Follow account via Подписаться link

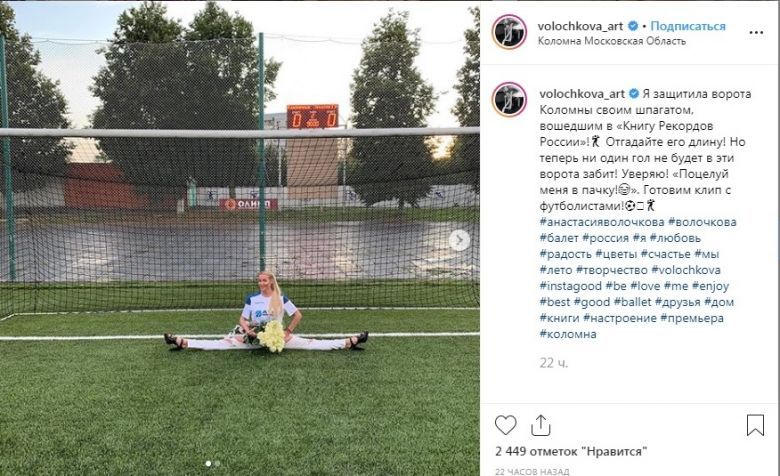point(688,26)
